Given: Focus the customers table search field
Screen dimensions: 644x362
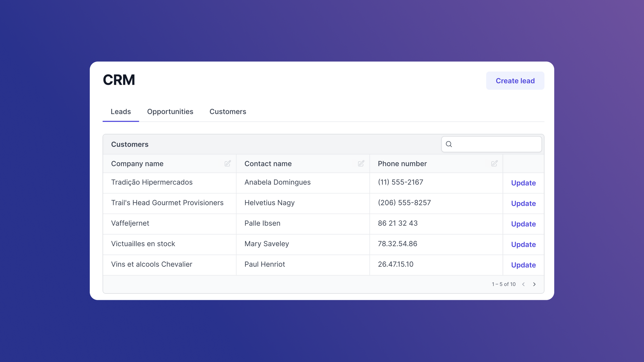Looking at the screenshot, I should coord(491,144).
